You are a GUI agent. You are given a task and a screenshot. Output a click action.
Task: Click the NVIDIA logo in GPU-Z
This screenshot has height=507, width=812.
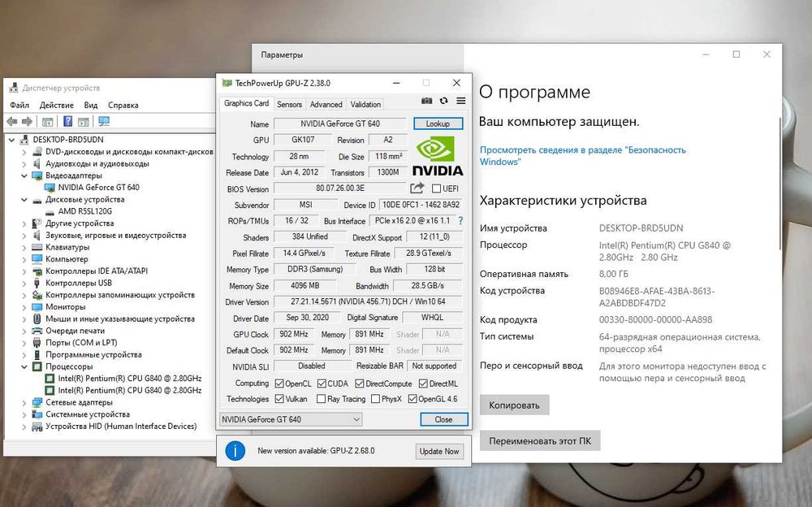pyautogui.click(x=438, y=156)
